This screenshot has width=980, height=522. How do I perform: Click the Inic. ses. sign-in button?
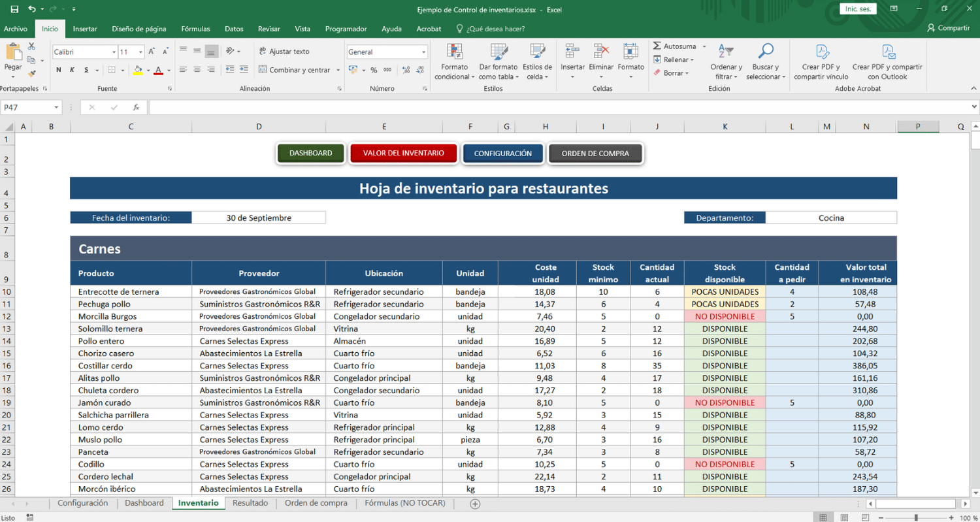[858, 9]
